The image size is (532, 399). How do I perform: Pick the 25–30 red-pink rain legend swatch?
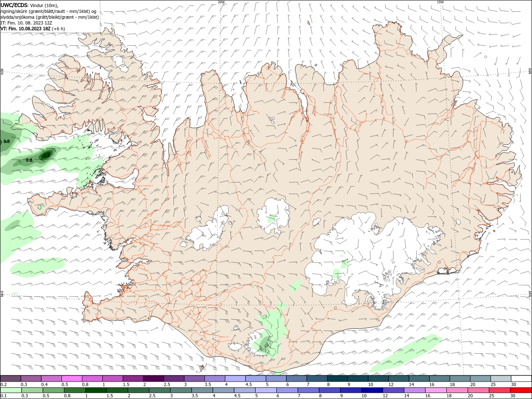pos(499,390)
